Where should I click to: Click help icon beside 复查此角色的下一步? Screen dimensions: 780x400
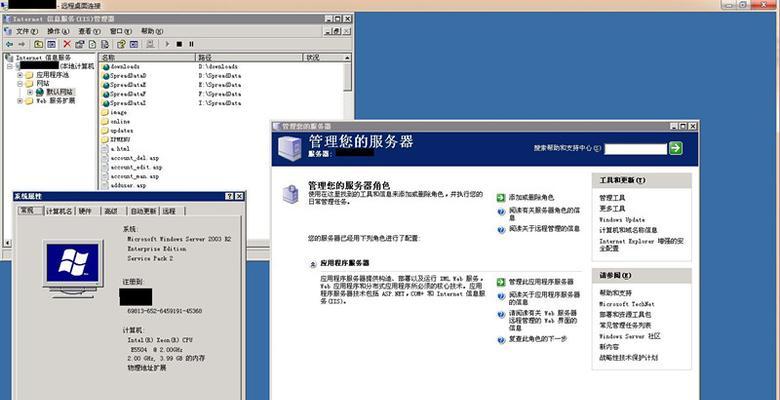click(x=501, y=340)
